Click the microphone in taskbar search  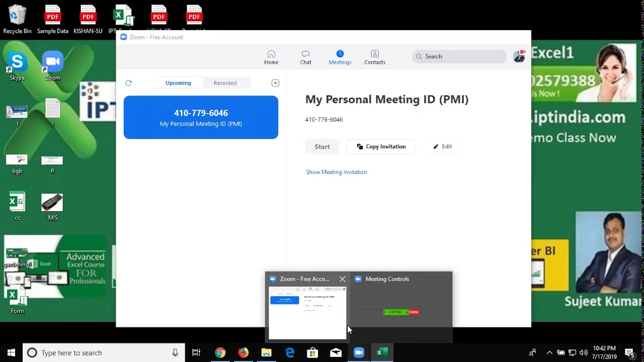175,353
